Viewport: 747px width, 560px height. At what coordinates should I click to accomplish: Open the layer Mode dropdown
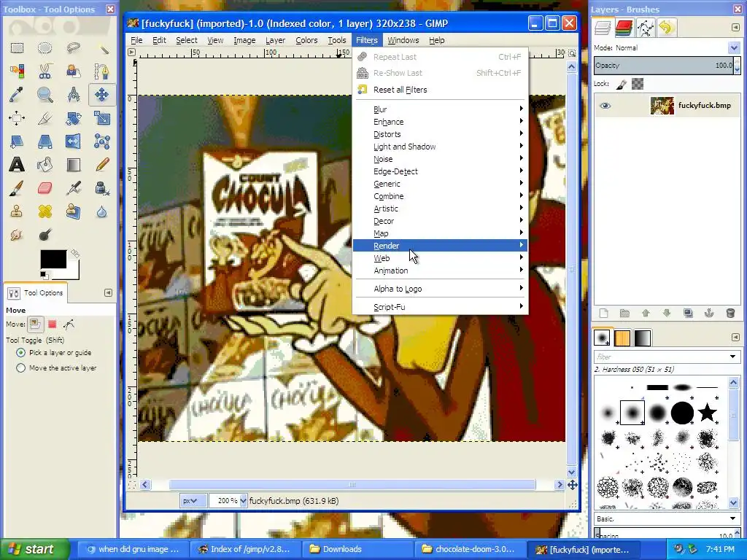tap(733, 47)
